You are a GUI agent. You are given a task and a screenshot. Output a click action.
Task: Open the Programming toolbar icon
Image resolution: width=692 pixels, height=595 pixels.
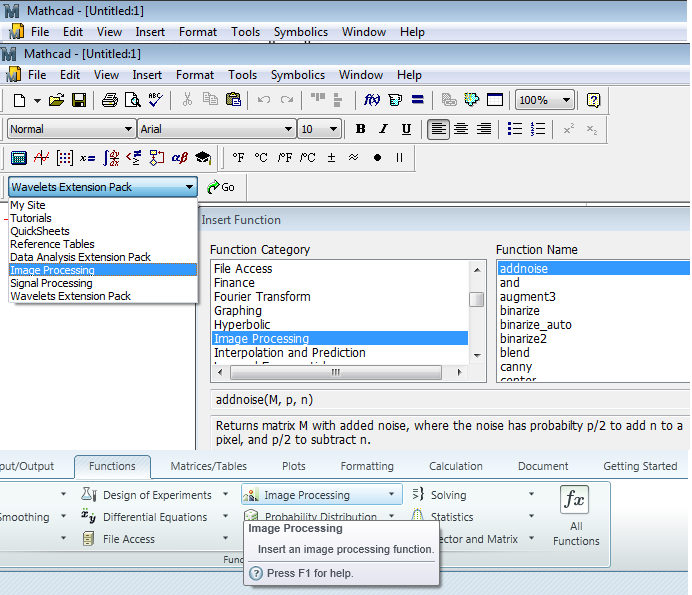click(x=157, y=158)
